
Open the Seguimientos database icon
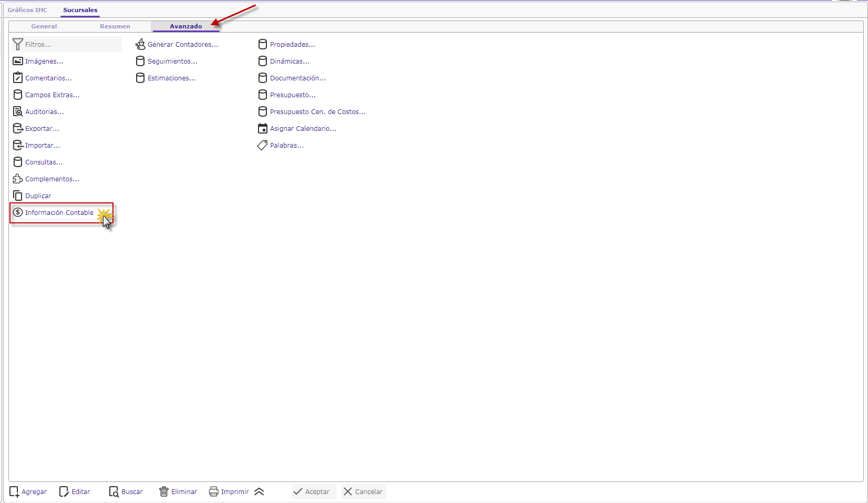pos(140,61)
